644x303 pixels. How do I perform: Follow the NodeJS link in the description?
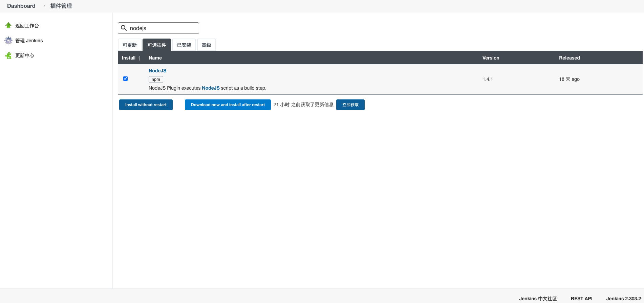point(211,88)
